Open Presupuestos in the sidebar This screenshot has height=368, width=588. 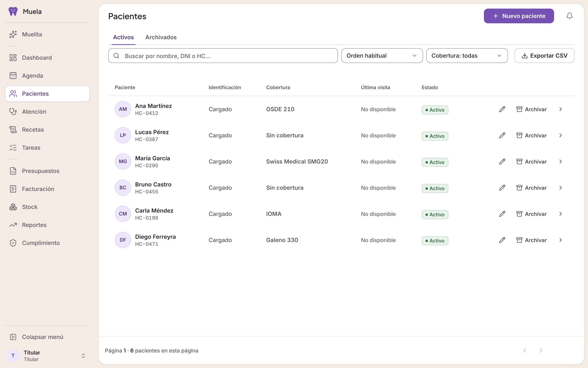(x=47, y=171)
